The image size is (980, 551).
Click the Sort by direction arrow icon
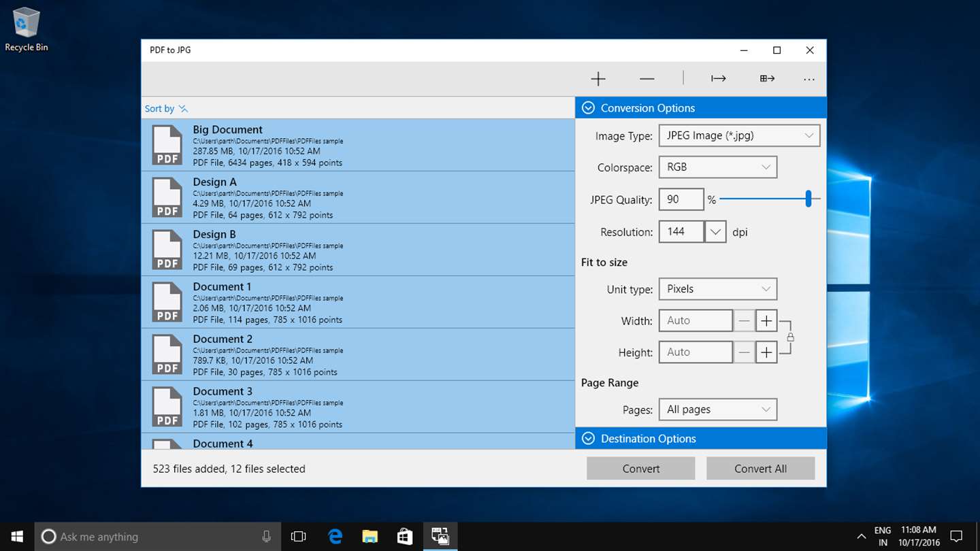[x=183, y=109]
